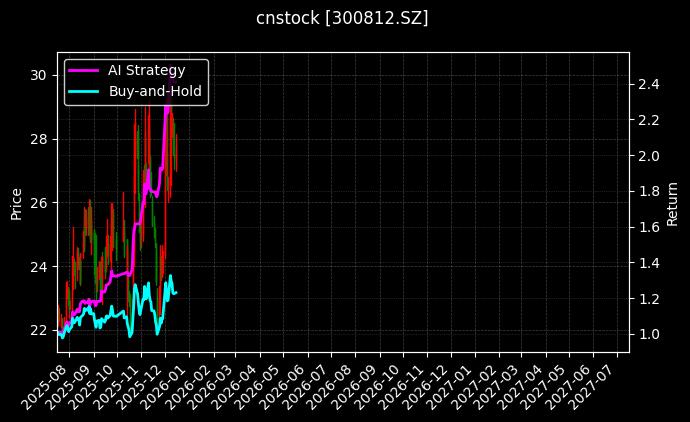Click the chart title 'cnstock [300812.SZ]'
The width and height of the screenshot is (690, 422).
[342, 18]
